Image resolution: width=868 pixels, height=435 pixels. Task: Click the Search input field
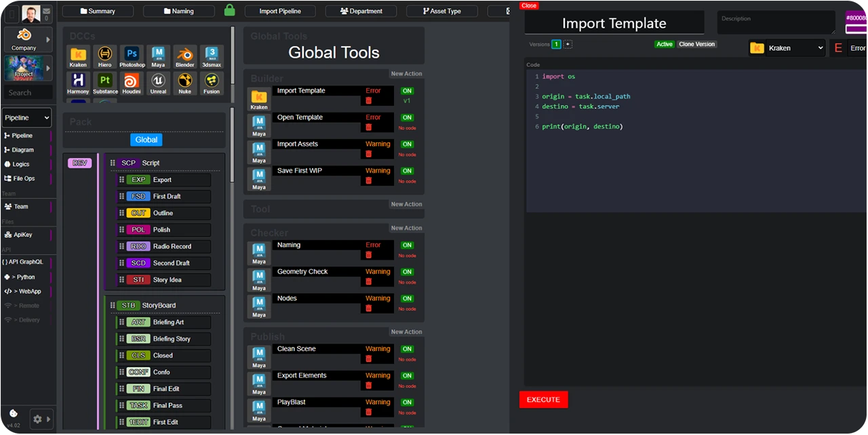pos(27,93)
